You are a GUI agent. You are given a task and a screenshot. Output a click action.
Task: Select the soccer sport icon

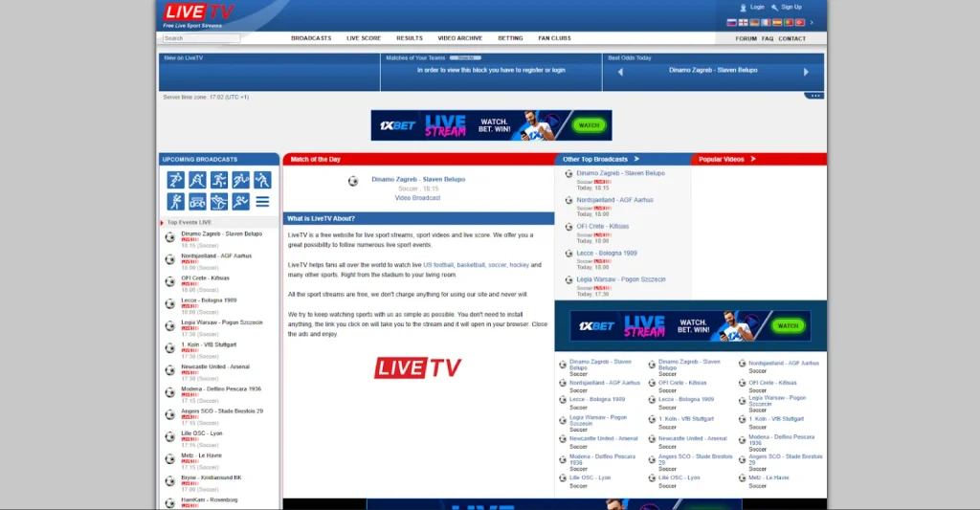tap(176, 180)
